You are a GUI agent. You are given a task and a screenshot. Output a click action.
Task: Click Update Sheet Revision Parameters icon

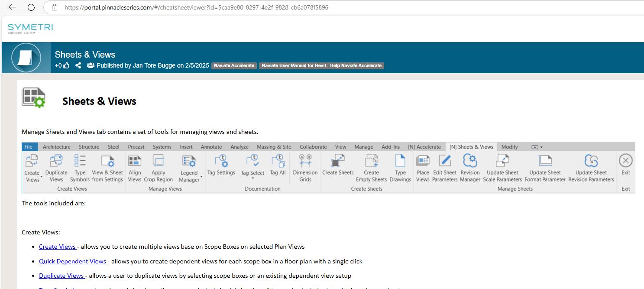click(x=591, y=161)
